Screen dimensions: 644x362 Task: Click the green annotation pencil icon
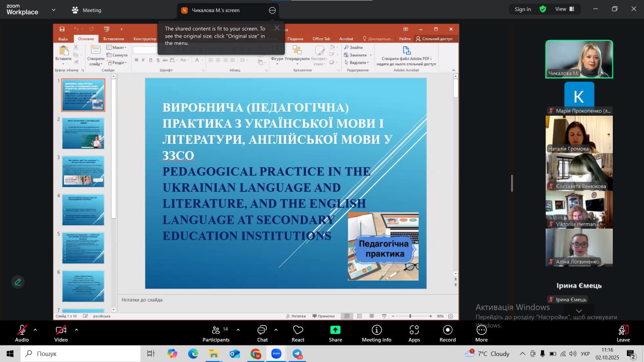coord(18,282)
